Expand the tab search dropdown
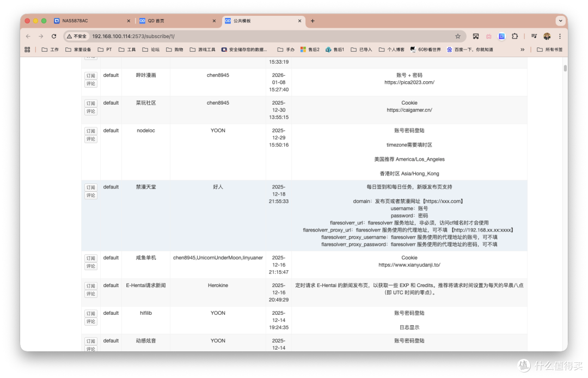Screen dimensions: 588x378 click(x=561, y=21)
